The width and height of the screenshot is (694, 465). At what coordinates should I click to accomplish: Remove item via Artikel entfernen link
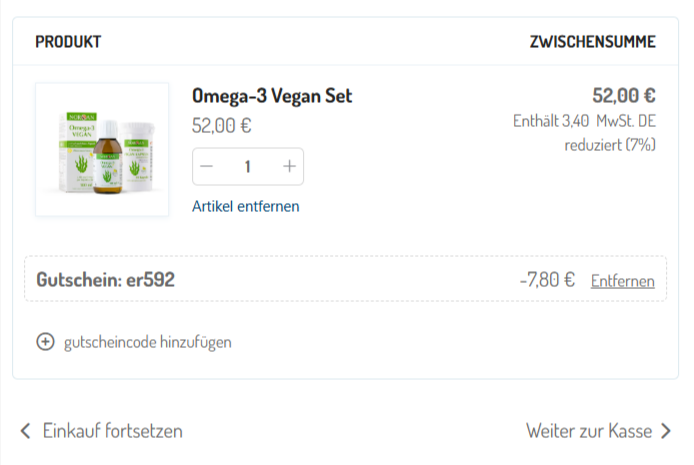click(x=246, y=206)
